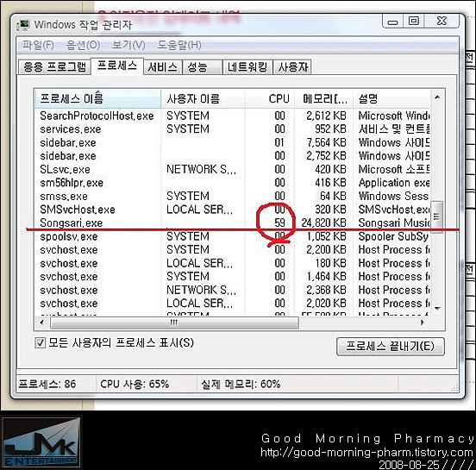Switch to the 서비스 tab
The height and width of the screenshot is (470, 476).
(163, 66)
